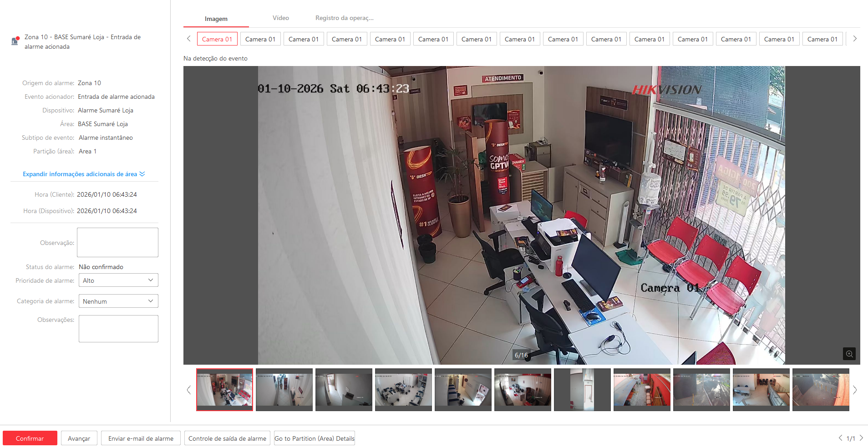Go to previous thumbnails with left arrow
Screen dimensions: 868x448
[189, 390]
